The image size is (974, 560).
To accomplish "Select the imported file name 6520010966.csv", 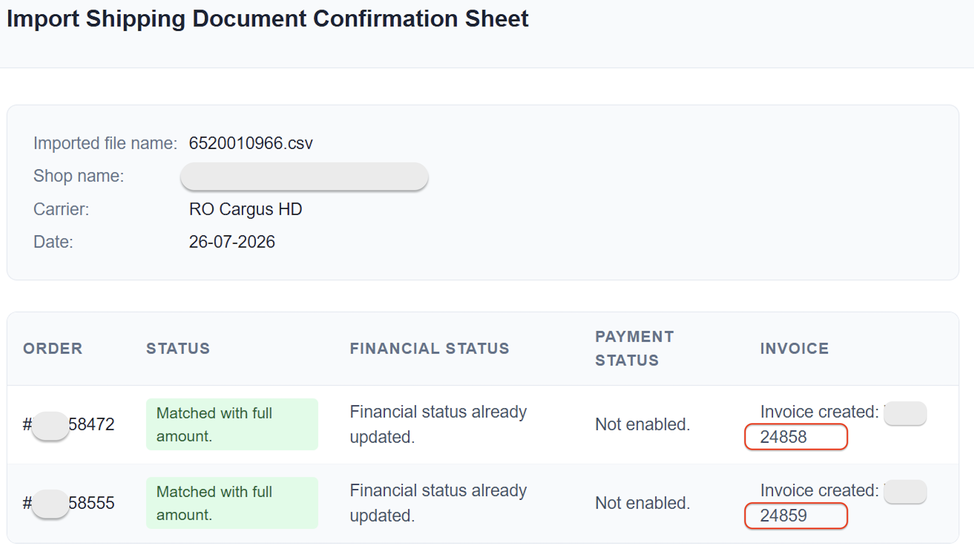I will tap(251, 143).
